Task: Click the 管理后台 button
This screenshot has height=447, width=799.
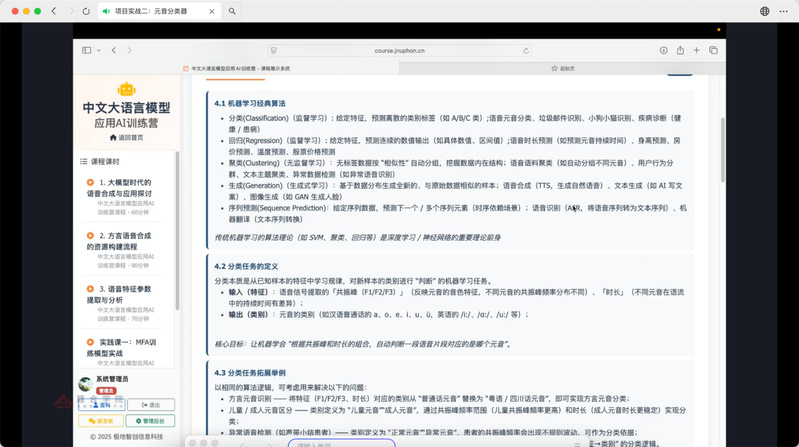Action: pos(151,421)
